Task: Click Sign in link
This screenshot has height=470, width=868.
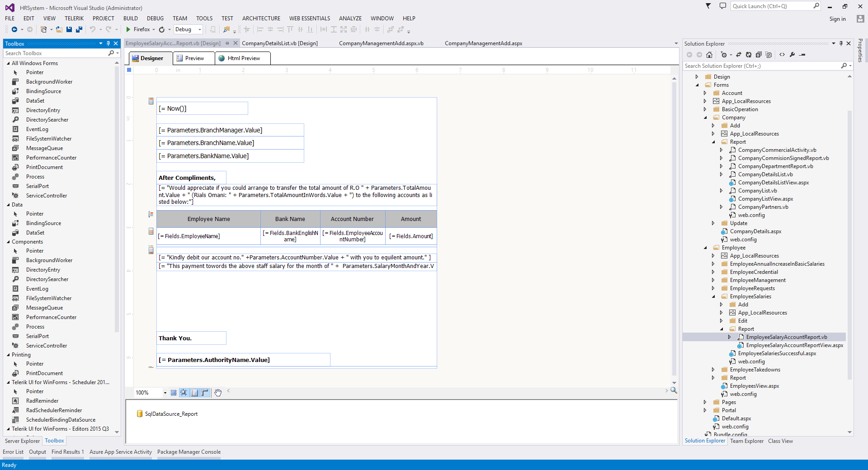Action: 837,19
